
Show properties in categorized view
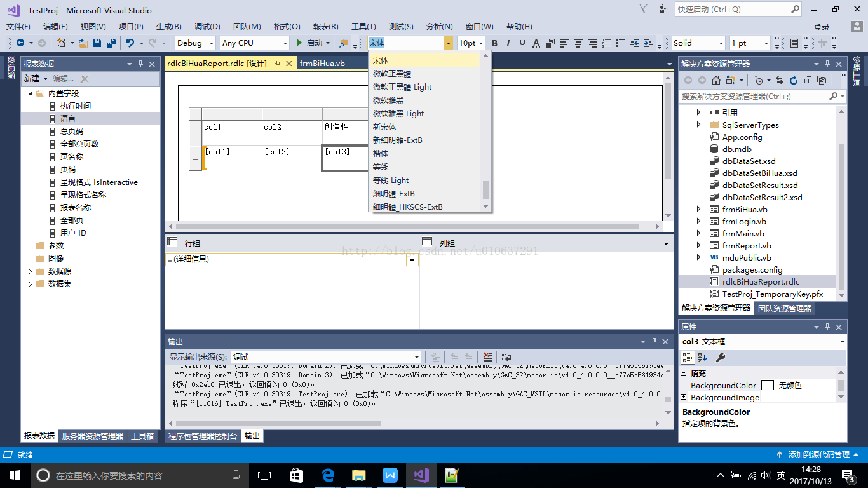tap(688, 357)
